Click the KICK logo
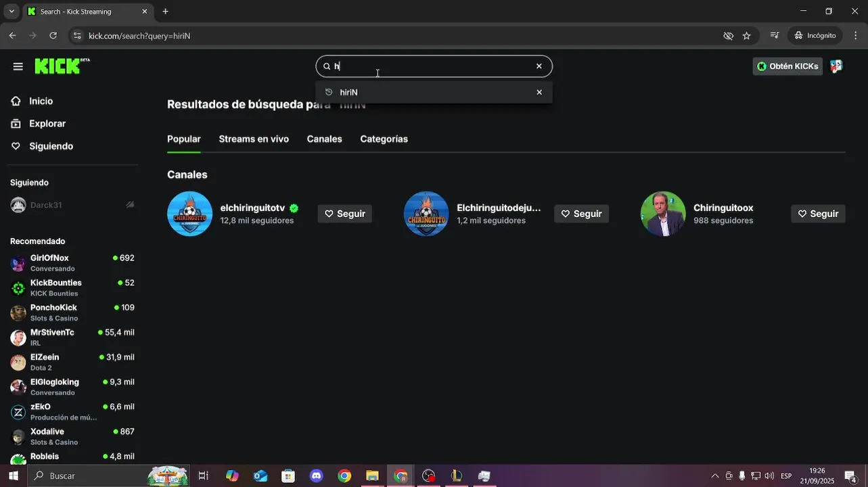 62,66
